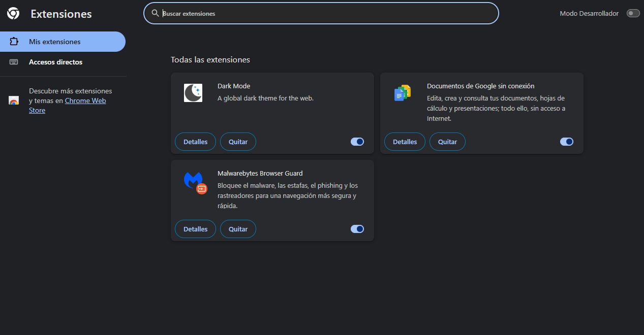Click the Chrome logo beside Extensiones
The height and width of the screenshot is (335, 644).
(x=13, y=14)
